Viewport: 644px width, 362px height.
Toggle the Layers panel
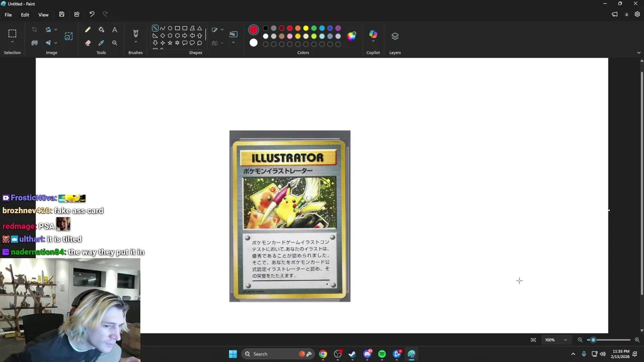(395, 36)
